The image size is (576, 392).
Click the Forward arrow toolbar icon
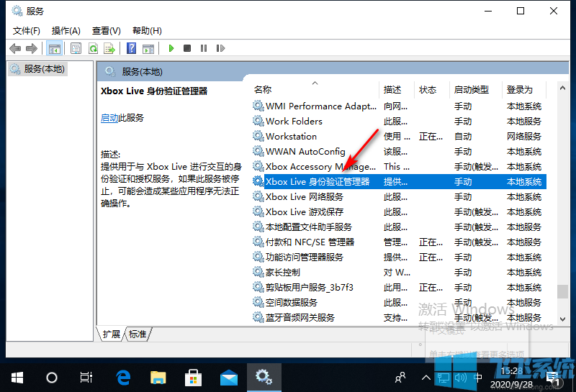pyautogui.click(x=32, y=48)
